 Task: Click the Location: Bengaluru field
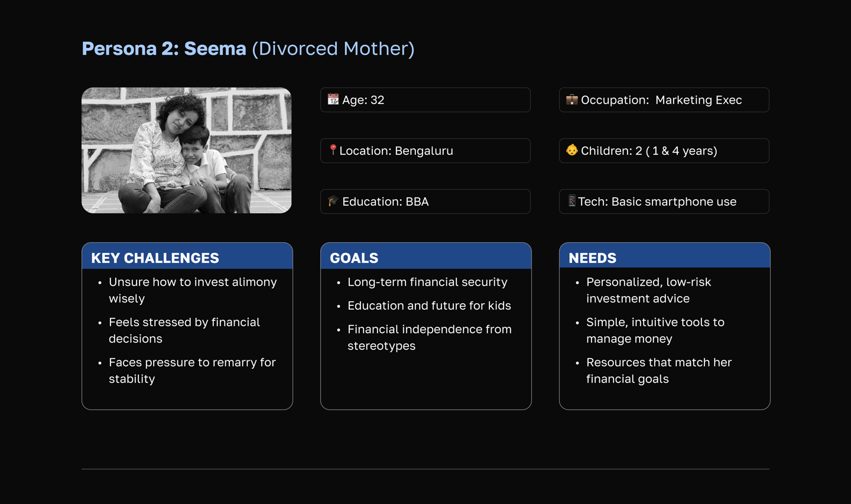coord(425,151)
